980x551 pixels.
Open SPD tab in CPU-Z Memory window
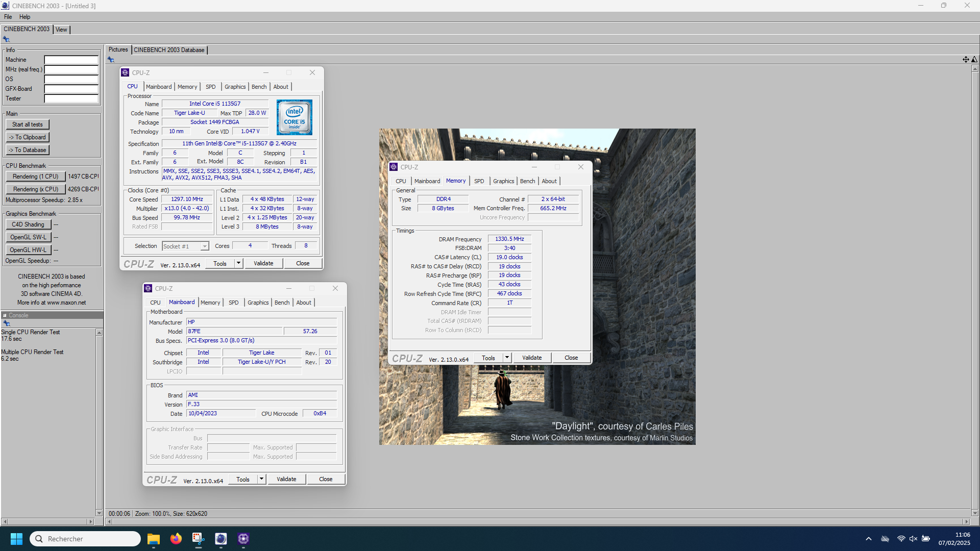(479, 181)
